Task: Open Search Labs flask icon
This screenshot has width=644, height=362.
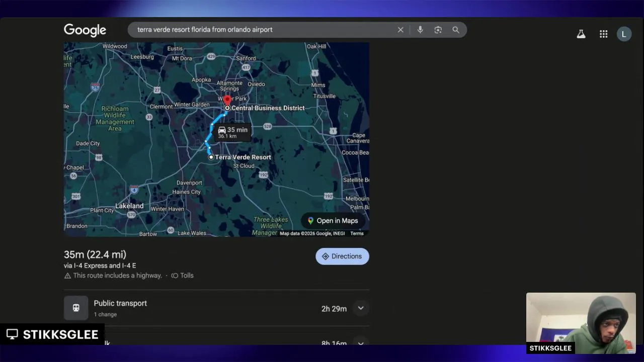Action: click(581, 34)
